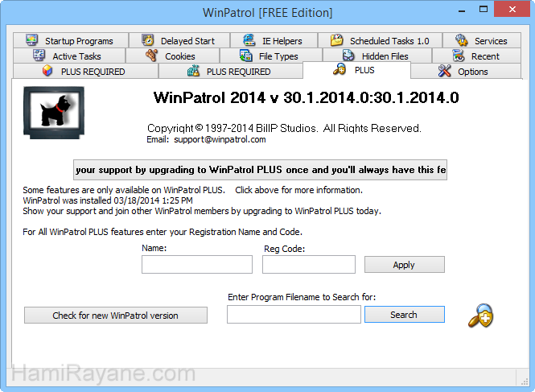Click the Active Tasks icon
The height and width of the screenshot is (392, 535).
click(x=39, y=56)
